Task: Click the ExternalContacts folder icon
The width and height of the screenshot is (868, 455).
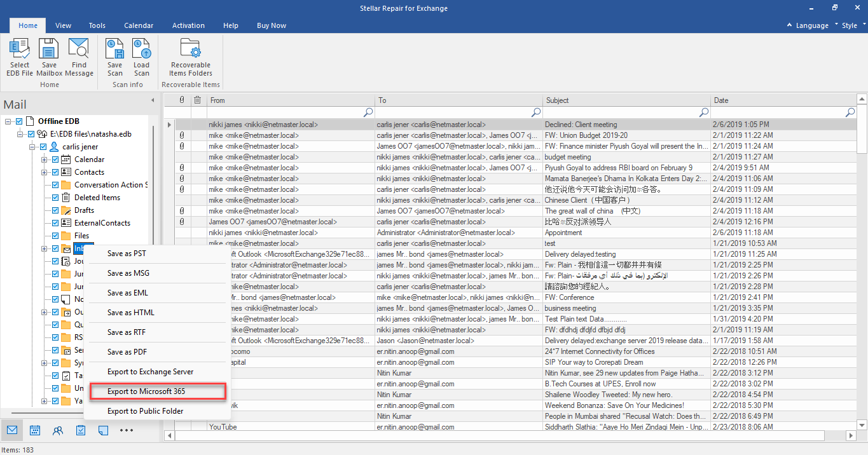Action: [66, 223]
